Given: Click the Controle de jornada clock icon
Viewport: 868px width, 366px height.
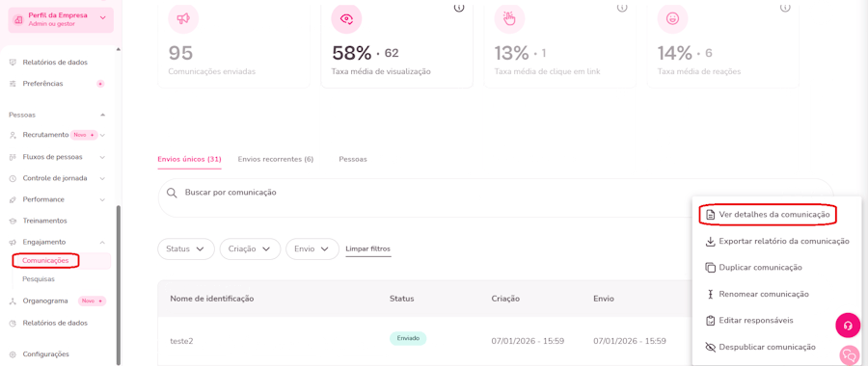Looking at the screenshot, I should tap(13, 178).
